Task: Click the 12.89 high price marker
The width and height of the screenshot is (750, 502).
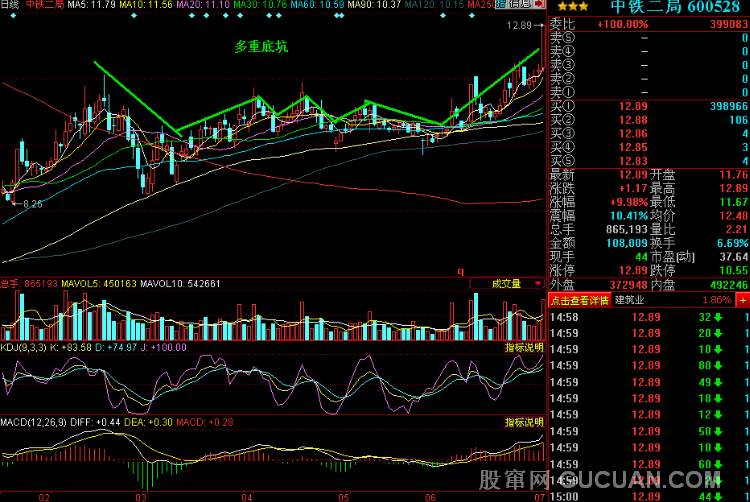Action: 519,25
